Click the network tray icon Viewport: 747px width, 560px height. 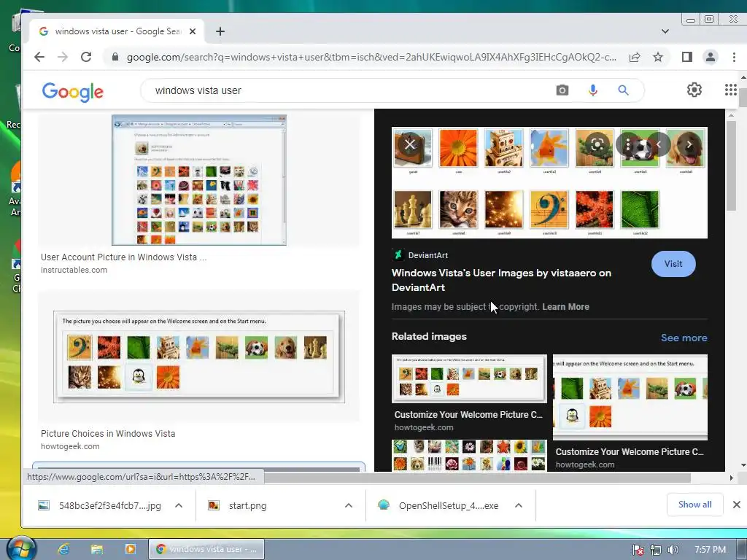point(656,550)
